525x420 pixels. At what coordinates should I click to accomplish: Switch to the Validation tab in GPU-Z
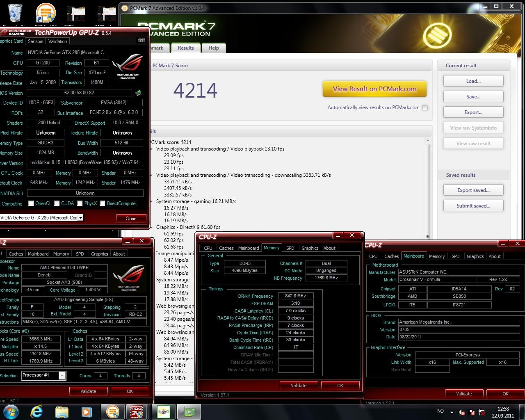[57, 41]
